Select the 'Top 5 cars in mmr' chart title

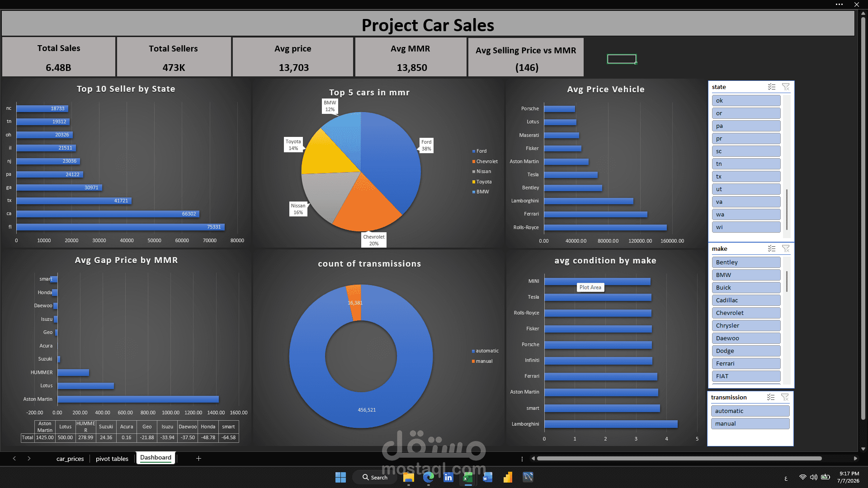(369, 92)
